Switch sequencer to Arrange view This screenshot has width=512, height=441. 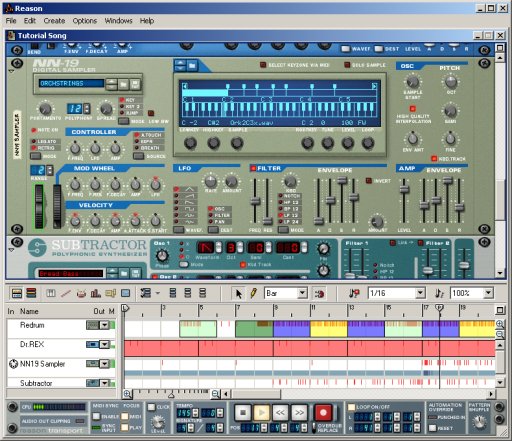coord(16,293)
